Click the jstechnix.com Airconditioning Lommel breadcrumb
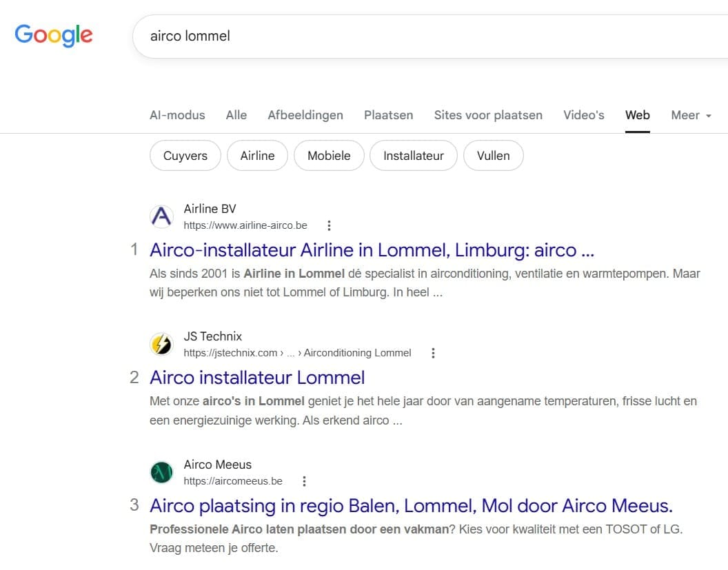The width and height of the screenshot is (728, 570). pos(297,353)
